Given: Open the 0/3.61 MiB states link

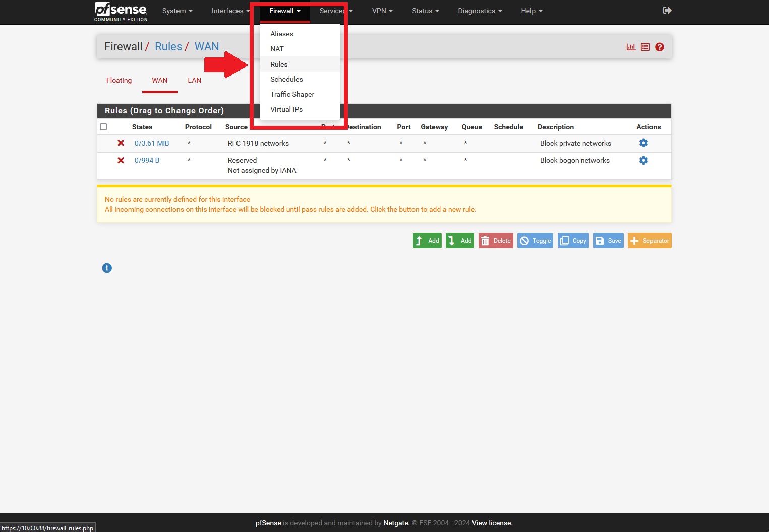Looking at the screenshot, I should 152,143.
